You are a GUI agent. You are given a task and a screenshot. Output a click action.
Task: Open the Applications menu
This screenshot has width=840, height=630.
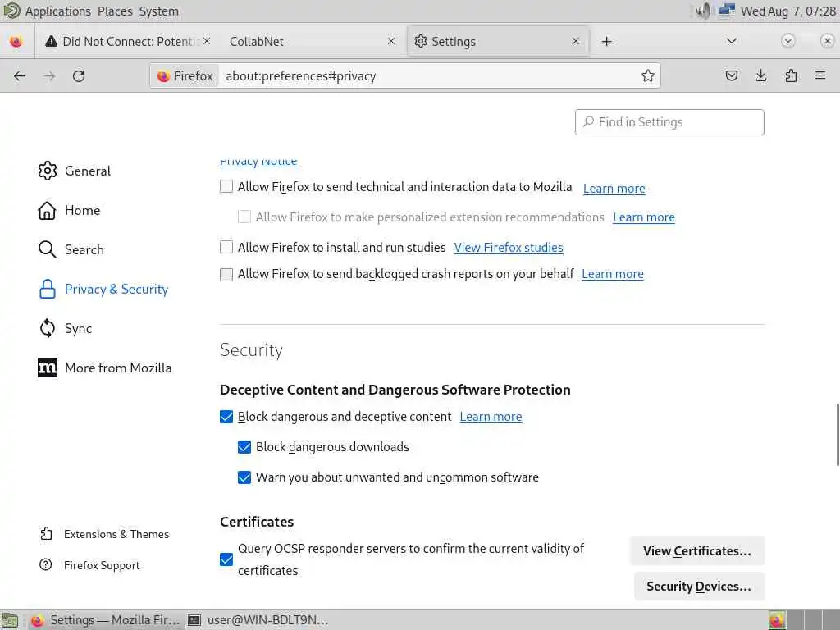[x=57, y=11]
